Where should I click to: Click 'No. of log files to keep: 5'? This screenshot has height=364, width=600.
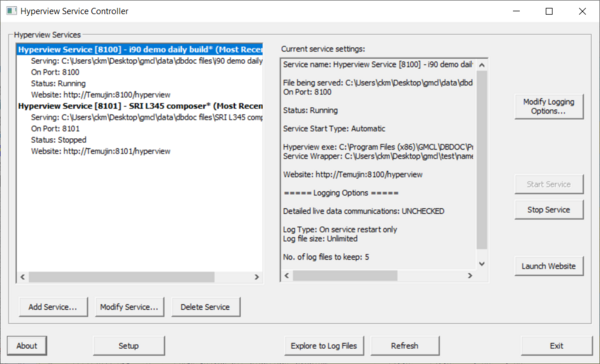coord(326,257)
